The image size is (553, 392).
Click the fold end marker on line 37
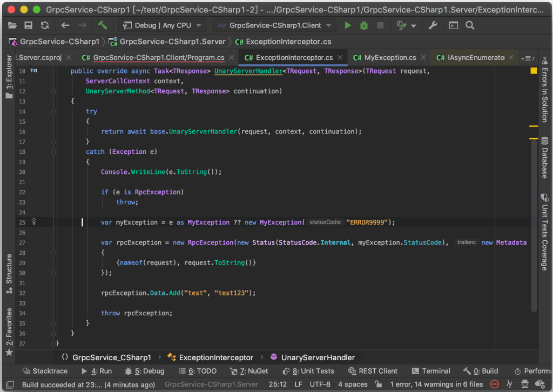click(53, 343)
